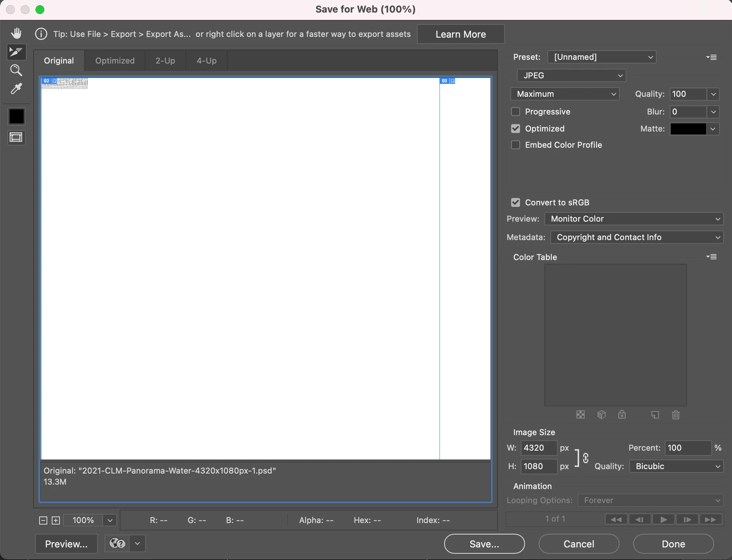
Task: Click the browser preview globe icon
Action: coord(117,543)
